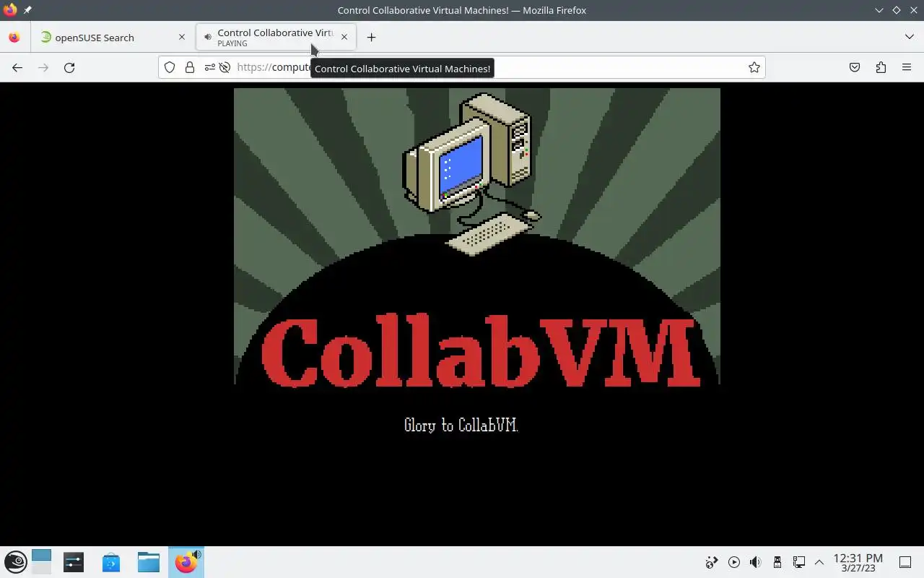
Task: Open the removable devices tray icon
Action: click(x=777, y=562)
